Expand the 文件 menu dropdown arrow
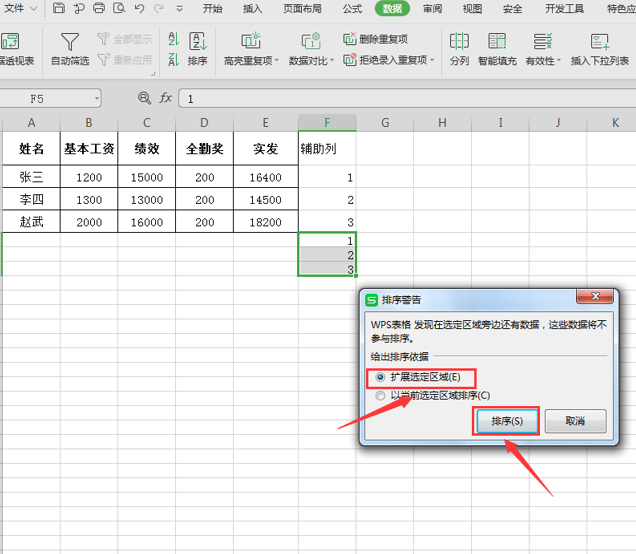This screenshot has height=554, width=636. pos(34,9)
